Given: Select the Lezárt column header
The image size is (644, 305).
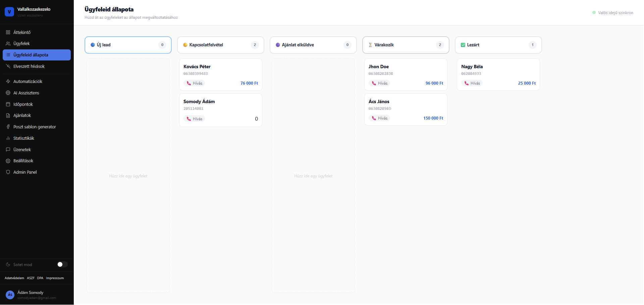Looking at the screenshot, I should pos(498,45).
